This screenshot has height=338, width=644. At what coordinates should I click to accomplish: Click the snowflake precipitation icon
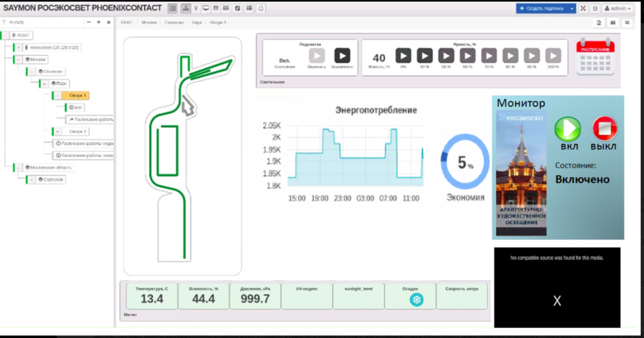(x=416, y=300)
